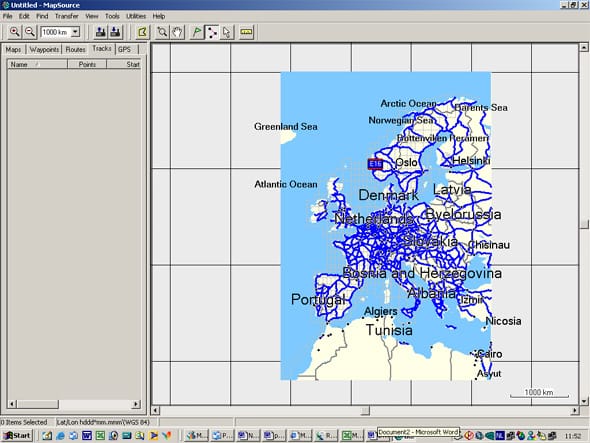Viewport: 590px width, 443px height.
Task: Click the track list's scroll left arrow
Action: click(x=12, y=404)
